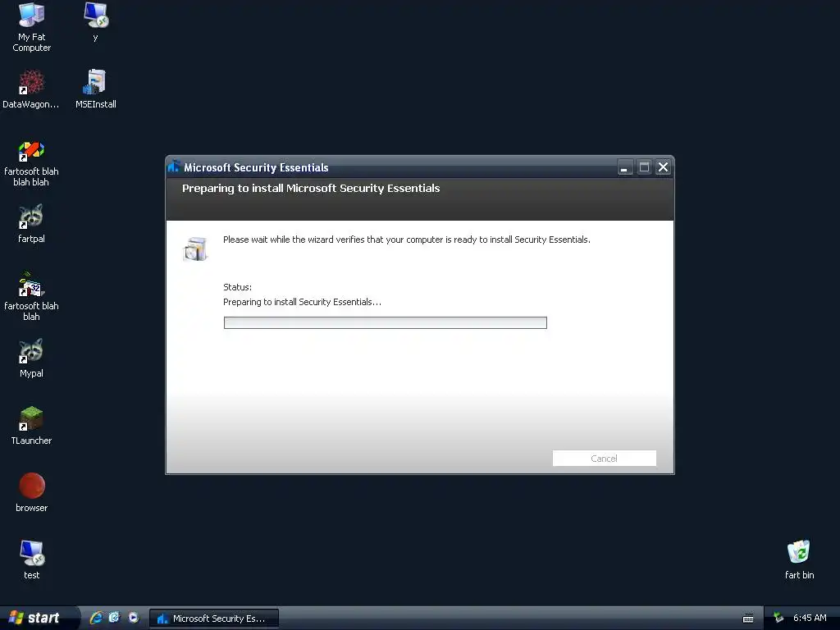Close the Microsoft Security Essentials window
Screen dimensions: 840x630
(663, 167)
